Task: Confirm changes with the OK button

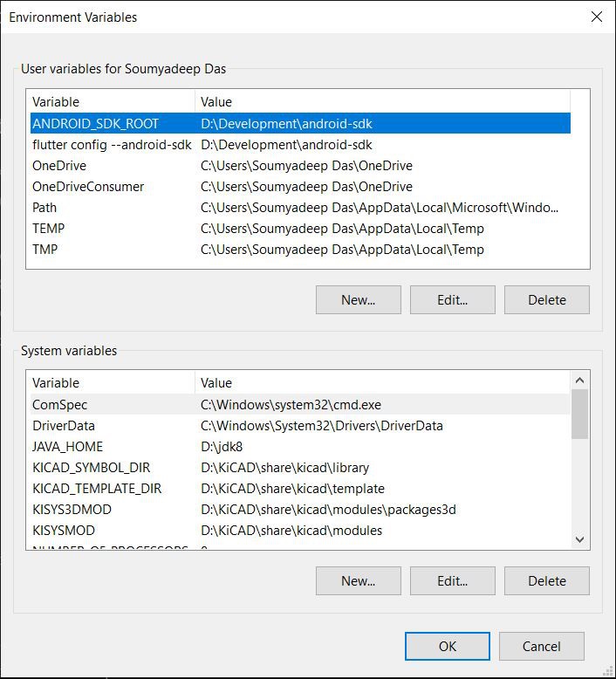Action: click(447, 646)
